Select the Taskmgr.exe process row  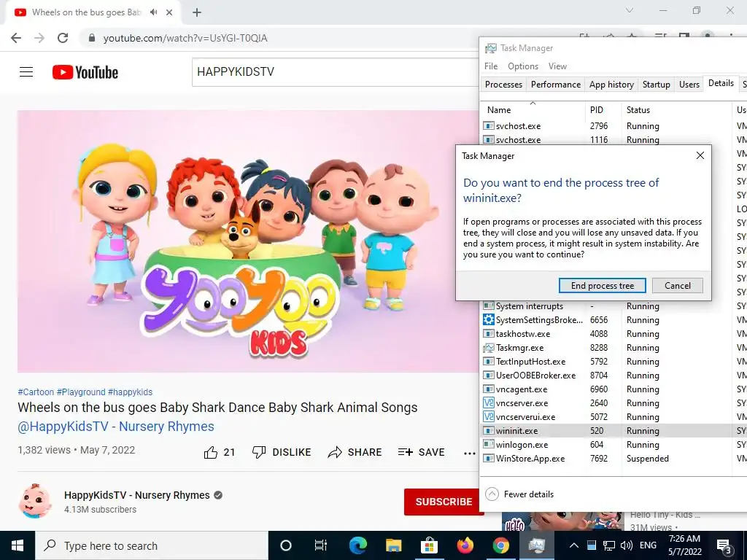point(614,348)
